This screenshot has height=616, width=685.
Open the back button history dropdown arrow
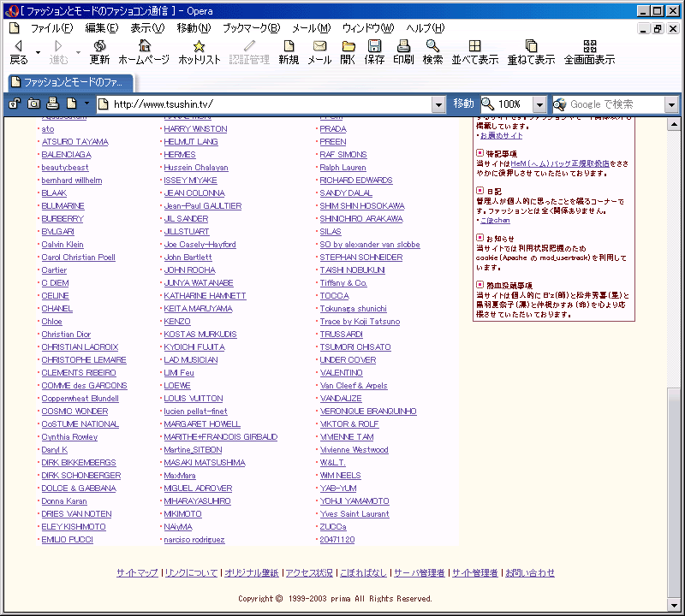[38, 52]
